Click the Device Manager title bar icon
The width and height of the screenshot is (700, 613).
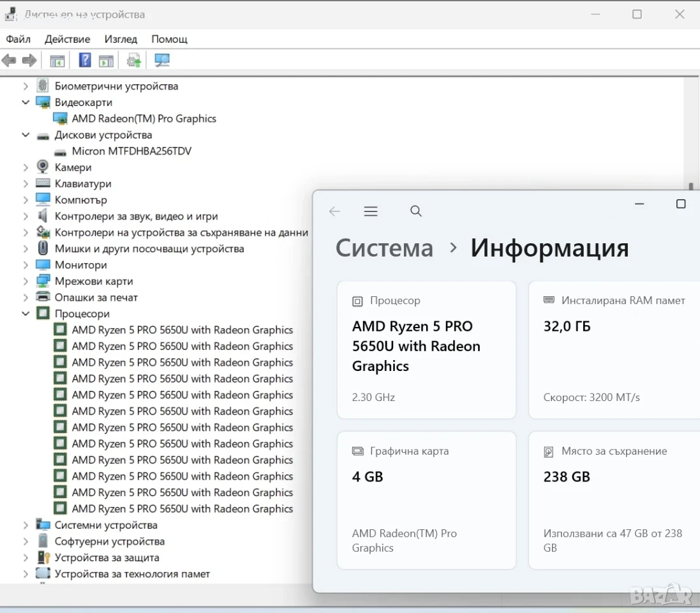pyautogui.click(x=11, y=14)
